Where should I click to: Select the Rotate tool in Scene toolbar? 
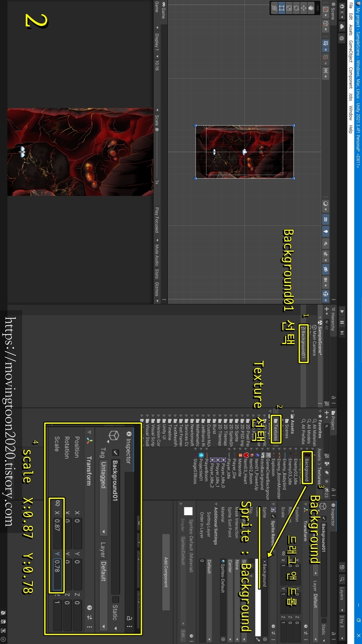coord(296,8)
